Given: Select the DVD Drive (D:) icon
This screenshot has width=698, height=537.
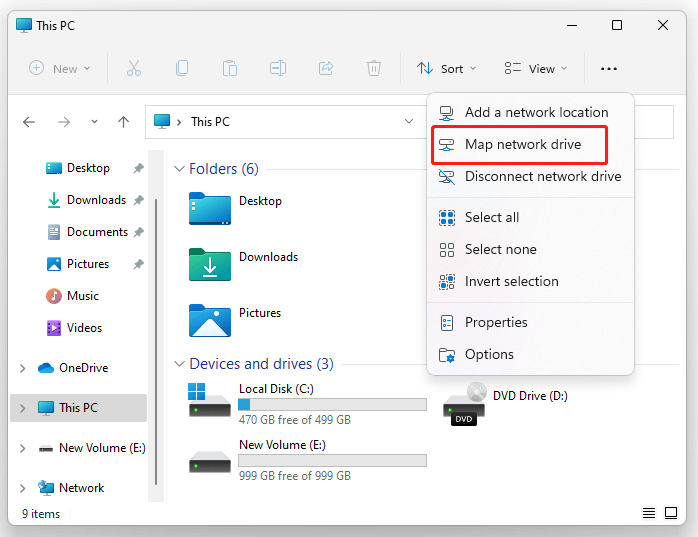Looking at the screenshot, I should pos(464,404).
